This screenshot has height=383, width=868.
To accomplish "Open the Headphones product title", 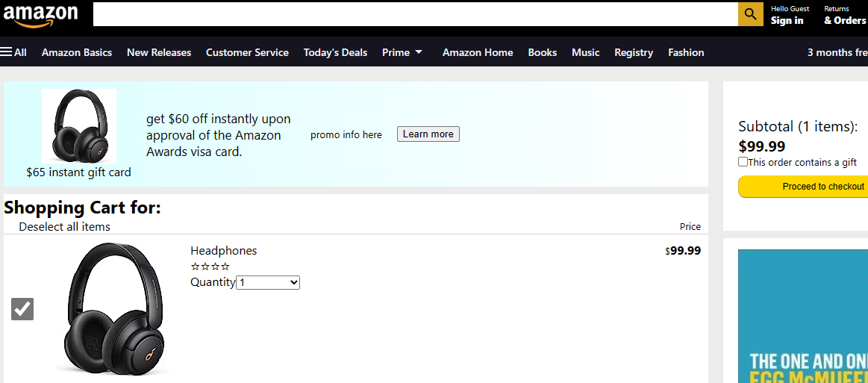I will tap(224, 250).
